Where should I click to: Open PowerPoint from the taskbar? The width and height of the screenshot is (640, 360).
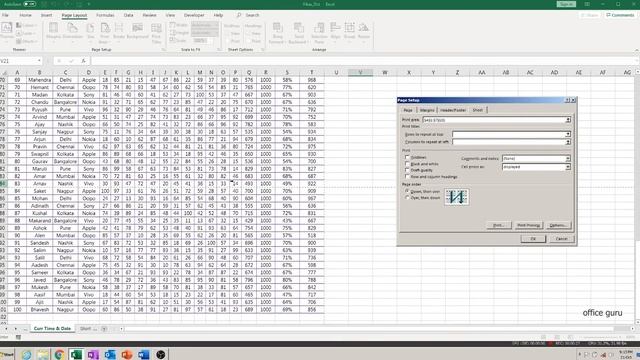[x=127, y=354]
